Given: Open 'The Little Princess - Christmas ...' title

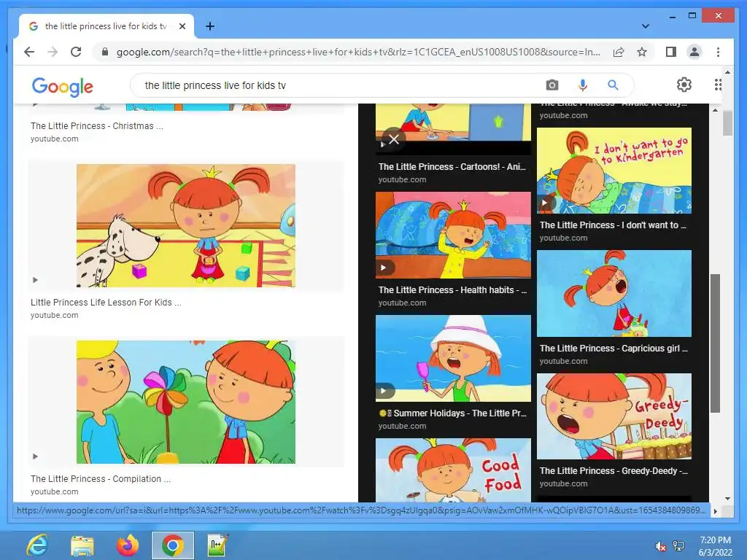Looking at the screenshot, I should (97, 126).
